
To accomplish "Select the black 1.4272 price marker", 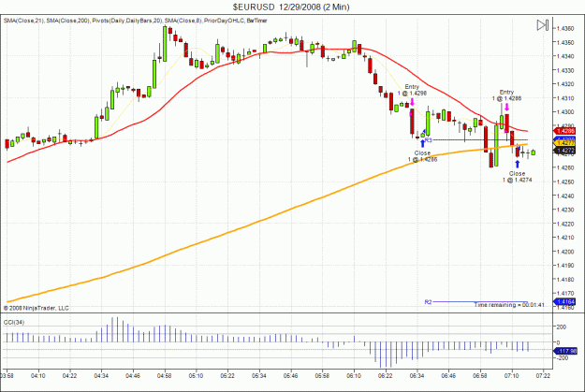I will (x=565, y=151).
